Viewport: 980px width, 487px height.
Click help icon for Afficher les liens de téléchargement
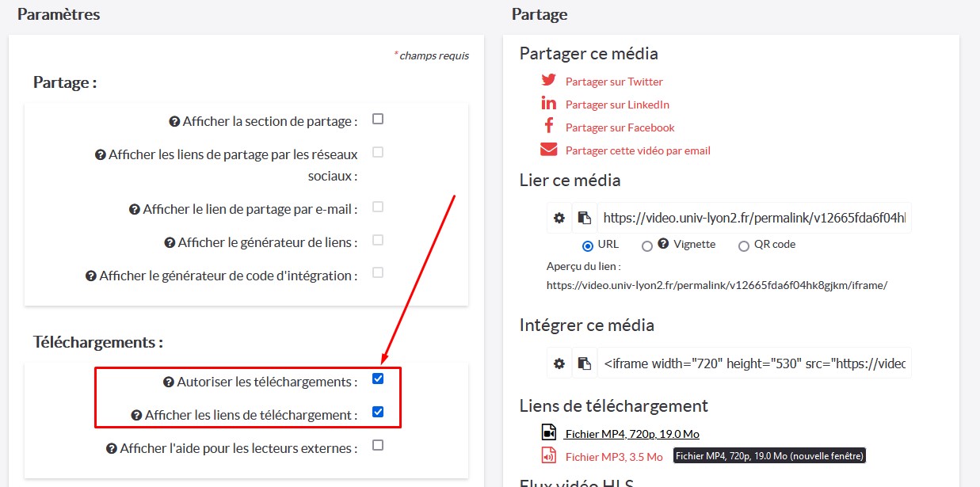137,416
